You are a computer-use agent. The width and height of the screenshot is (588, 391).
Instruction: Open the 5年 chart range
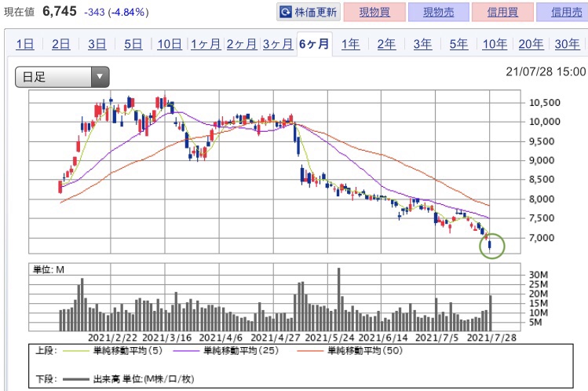[x=458, y=44]
